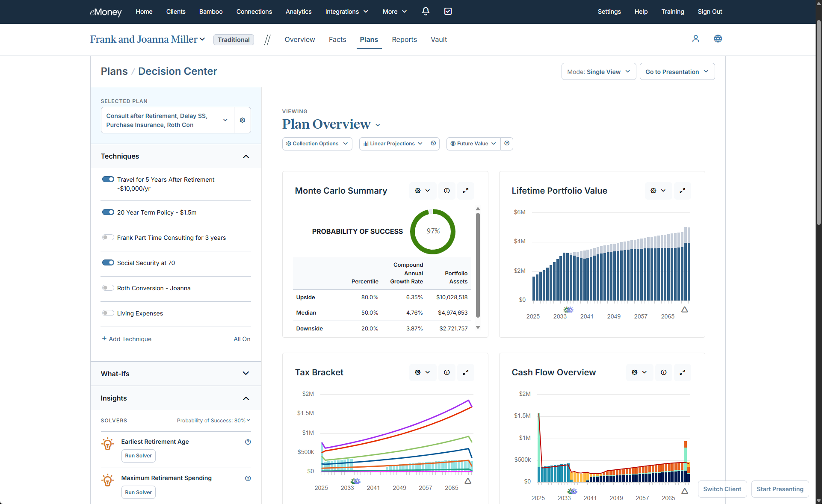Click the info icon on Cash Flow Overview

663,372
